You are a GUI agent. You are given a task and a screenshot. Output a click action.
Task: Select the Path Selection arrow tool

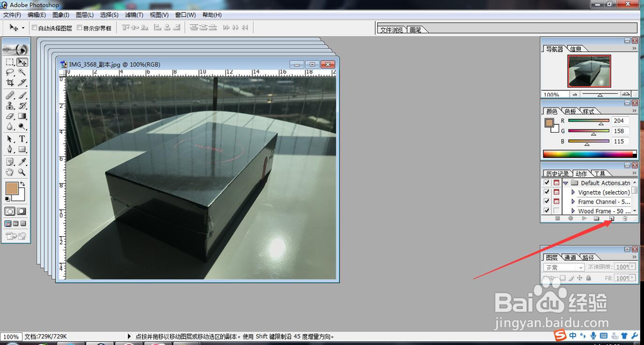click(10, 139)
